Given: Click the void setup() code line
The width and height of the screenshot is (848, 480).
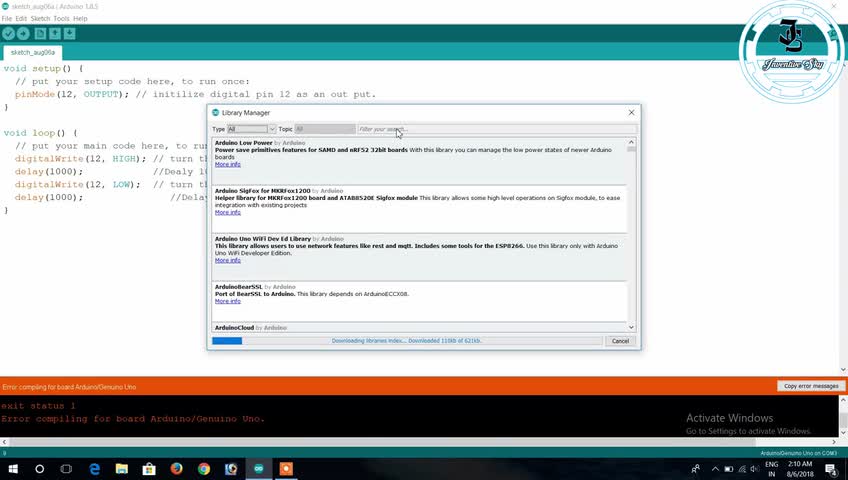Looking at the screenshot, I should 44,69.
